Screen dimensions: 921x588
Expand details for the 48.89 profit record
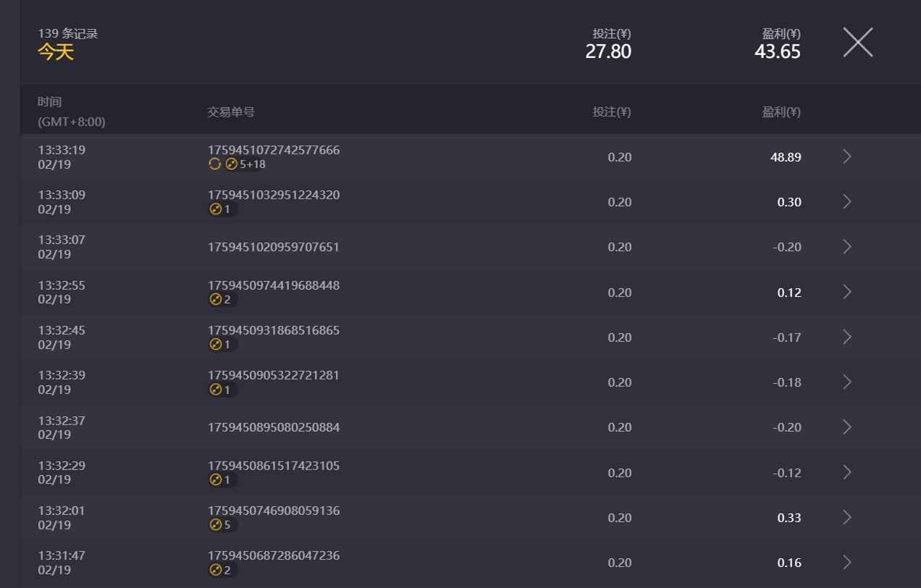[x=847, y=156]
